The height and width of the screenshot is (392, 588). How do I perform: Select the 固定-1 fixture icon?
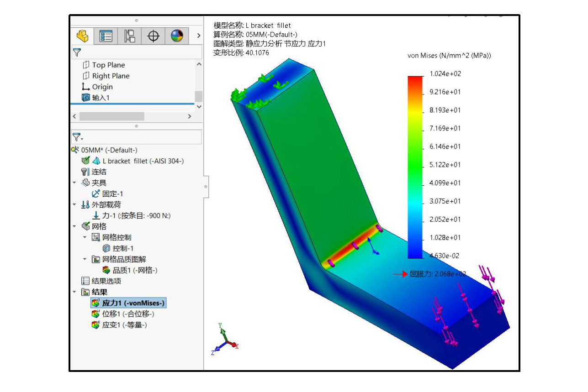[x=96, y=193]
